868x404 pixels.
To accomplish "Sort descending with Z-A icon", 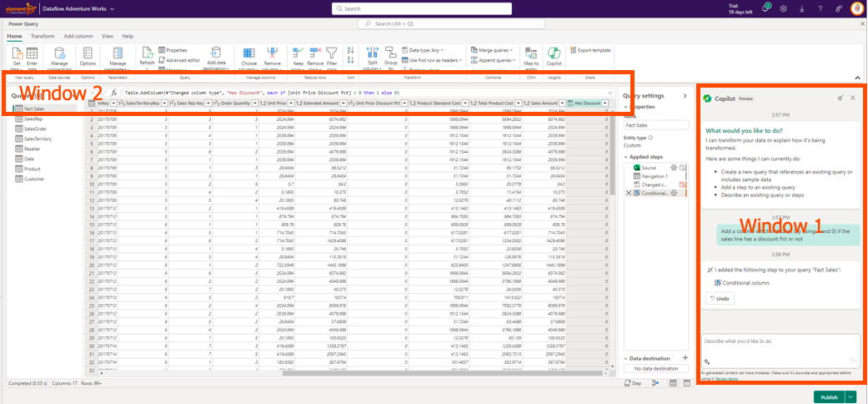I will point(350,60).
